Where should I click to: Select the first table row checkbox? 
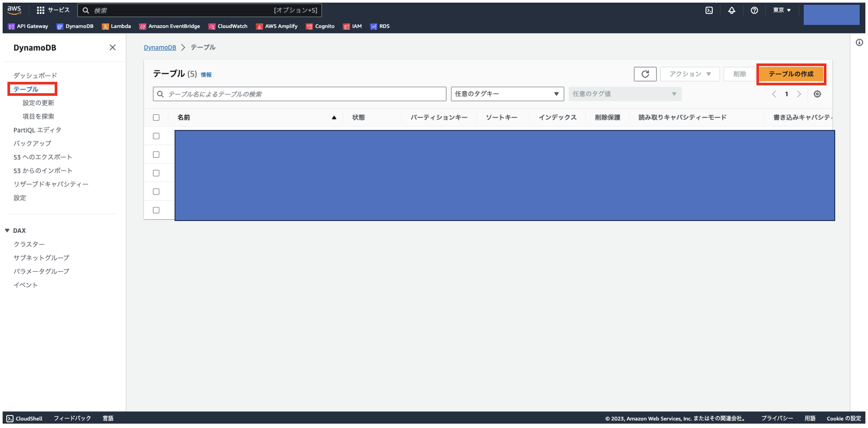[x=156, y=136]
